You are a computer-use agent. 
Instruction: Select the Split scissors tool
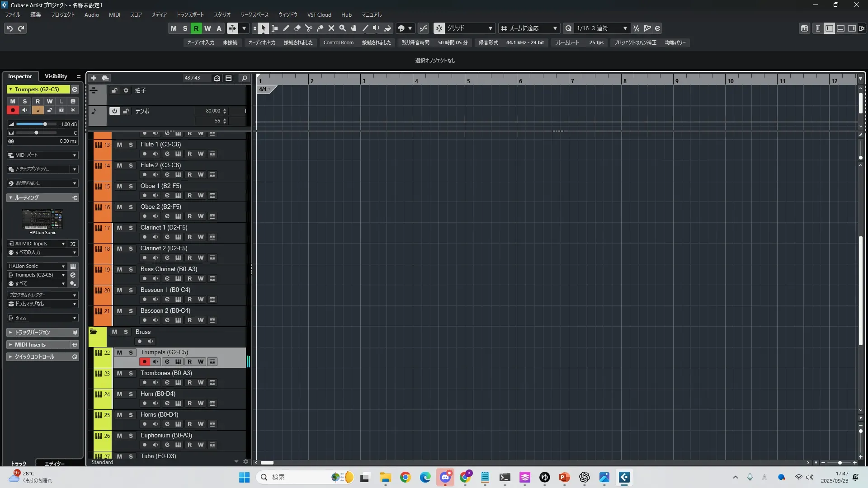tap(309, 28)
